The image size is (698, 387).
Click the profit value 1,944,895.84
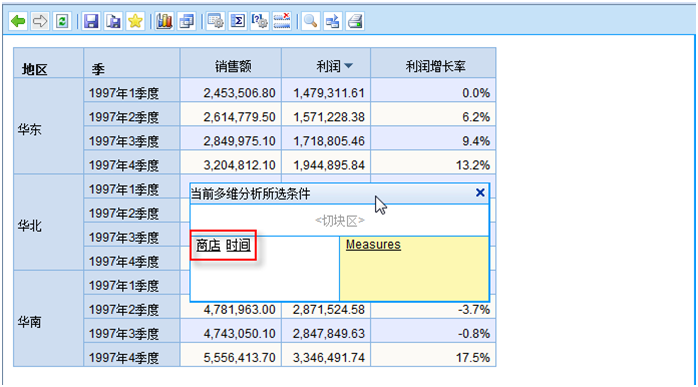329,165
